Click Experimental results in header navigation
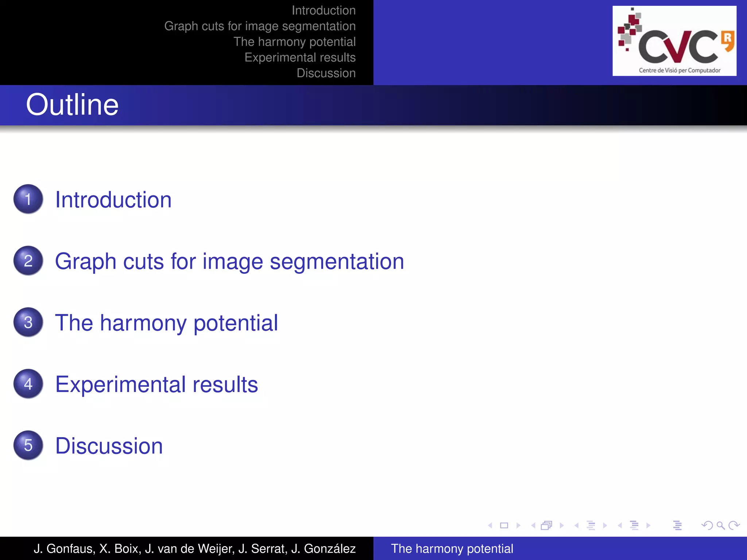The image size is (747, 560). point(300,58)
